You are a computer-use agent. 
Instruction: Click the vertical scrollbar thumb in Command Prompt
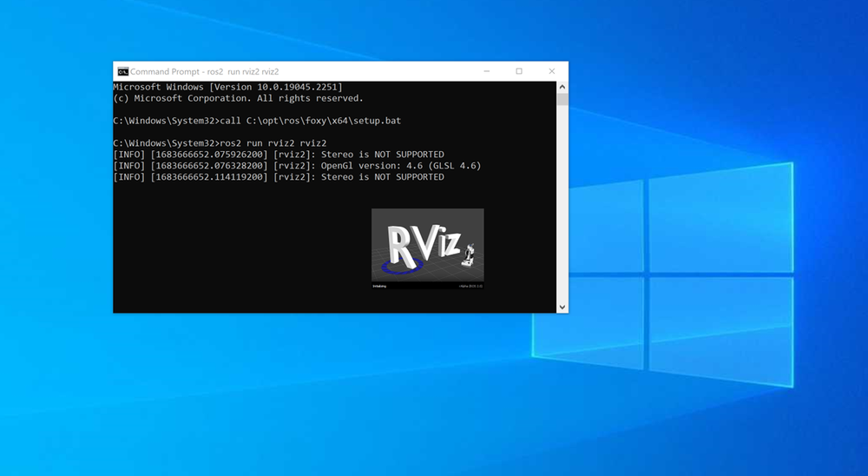point(562,99)
